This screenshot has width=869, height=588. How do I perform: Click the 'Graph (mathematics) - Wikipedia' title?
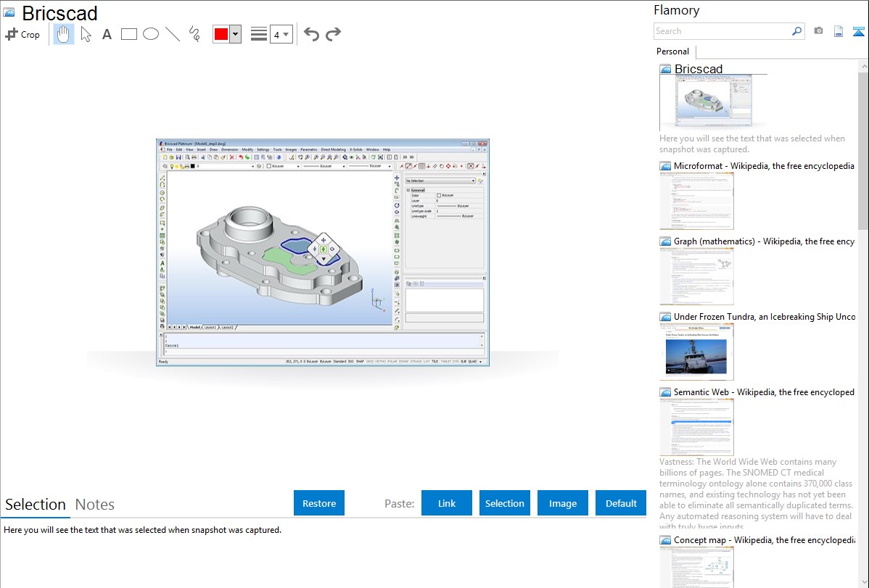764,241
